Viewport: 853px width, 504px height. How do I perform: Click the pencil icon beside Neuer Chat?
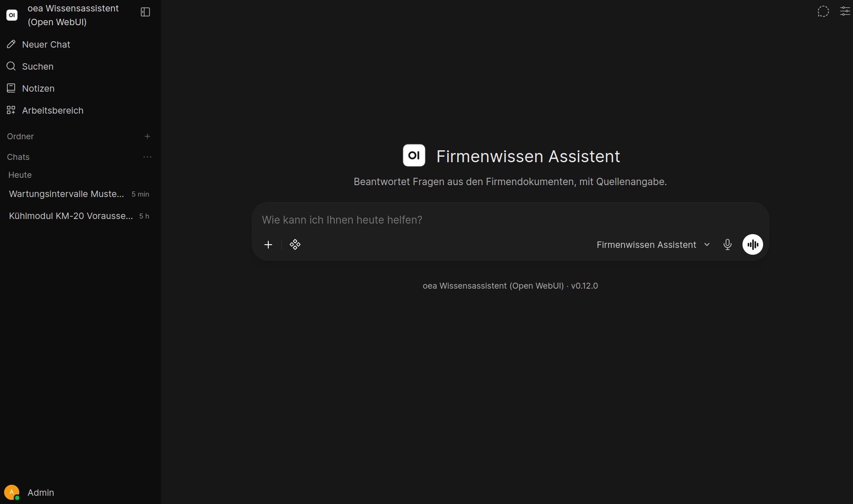tap(11, 44)
